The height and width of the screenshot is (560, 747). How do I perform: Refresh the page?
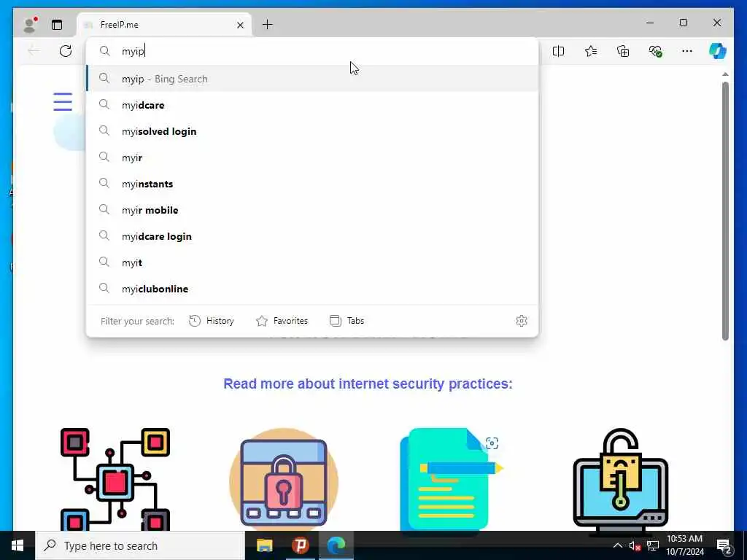click(66, 51)
